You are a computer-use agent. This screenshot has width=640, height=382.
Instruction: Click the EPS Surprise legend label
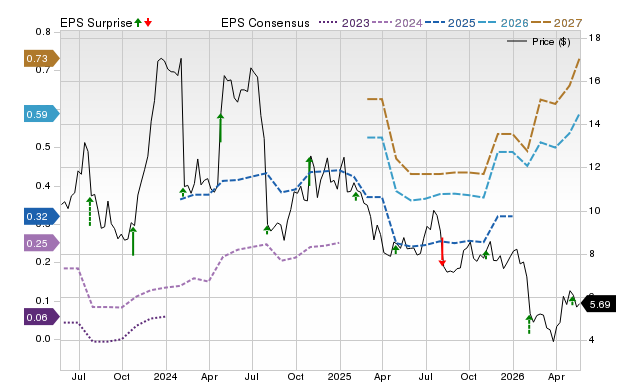[96, 23]
